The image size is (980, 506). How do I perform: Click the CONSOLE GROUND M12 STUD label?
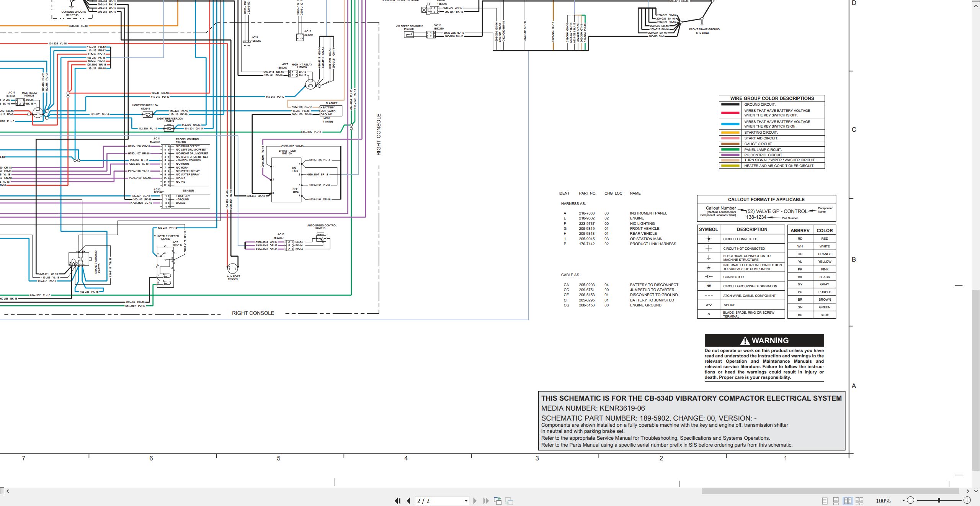(x=73, y=13)
